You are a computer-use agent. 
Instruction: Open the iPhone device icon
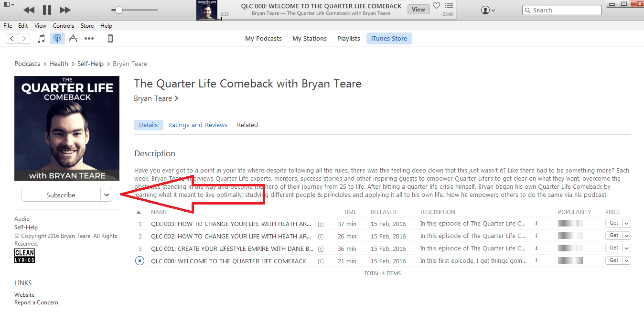[110, 39]
